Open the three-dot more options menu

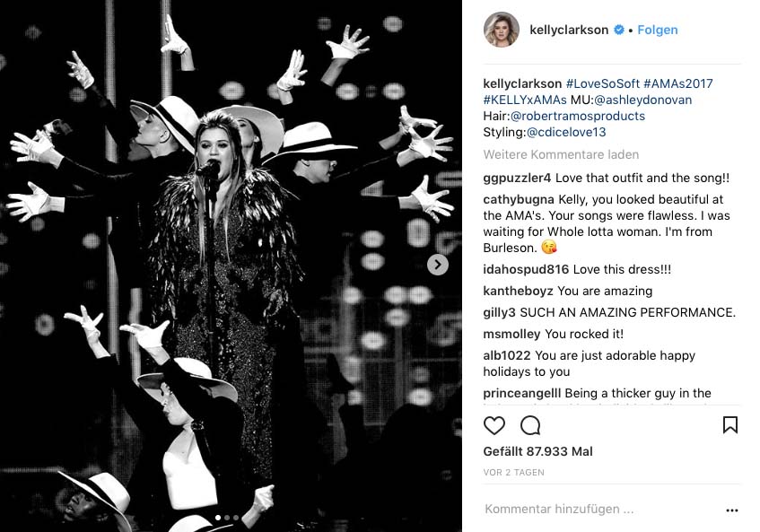pyautogui.click(x=732, y=510)
